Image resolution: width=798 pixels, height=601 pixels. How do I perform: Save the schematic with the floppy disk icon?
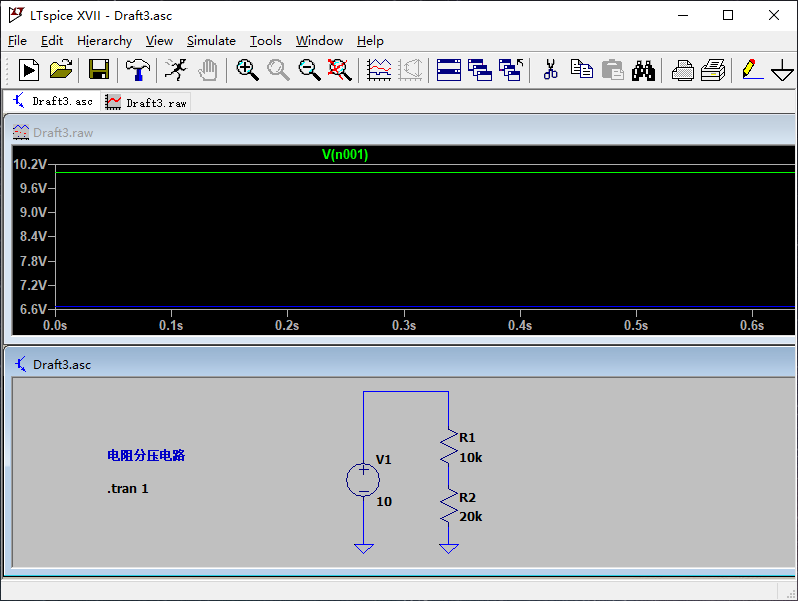pos(99,70)
